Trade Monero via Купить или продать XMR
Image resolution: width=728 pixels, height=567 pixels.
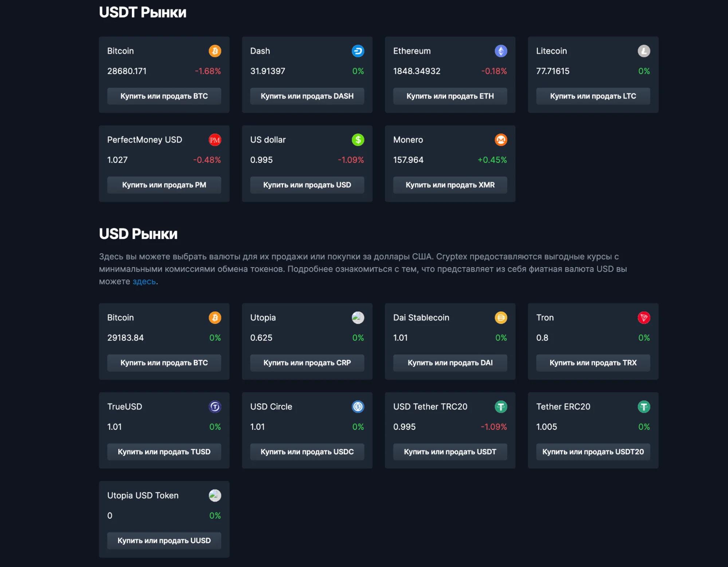[x=450, y=185]
